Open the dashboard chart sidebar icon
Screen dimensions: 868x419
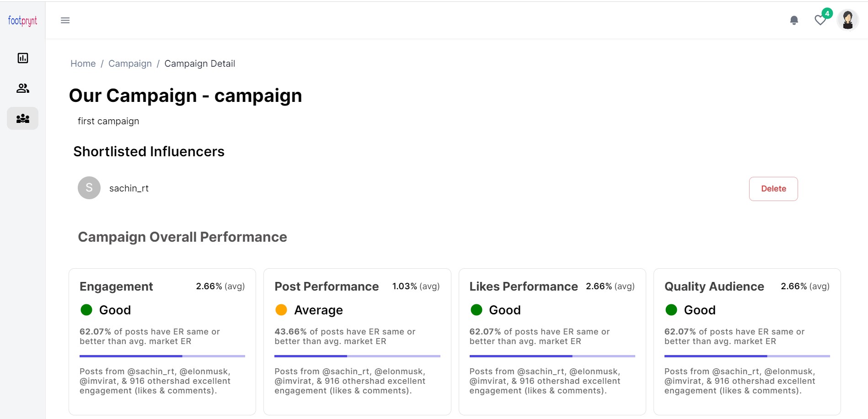(23, 58)
